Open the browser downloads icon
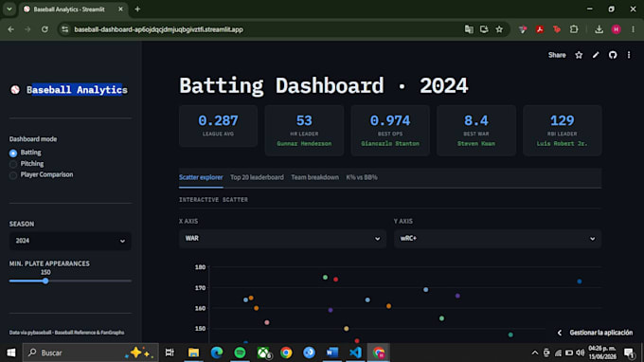The height and width of the screenshot is (362, 644). click(x=599, y=29)
